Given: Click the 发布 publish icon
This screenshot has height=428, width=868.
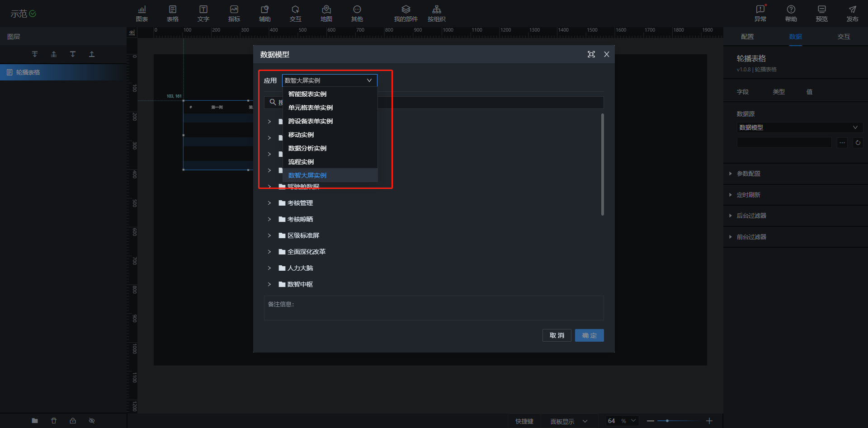Looking at the screenshot, I should pos(852,13).
